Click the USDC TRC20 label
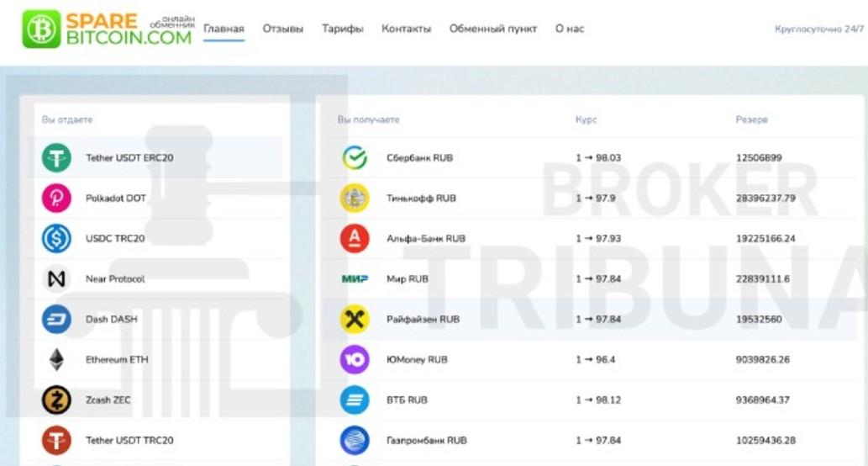Viewport: 868px width, 466px height. coord(115,239)
